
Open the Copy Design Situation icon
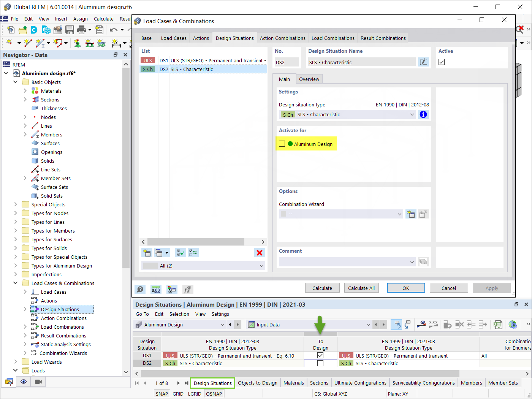[157, 252]
